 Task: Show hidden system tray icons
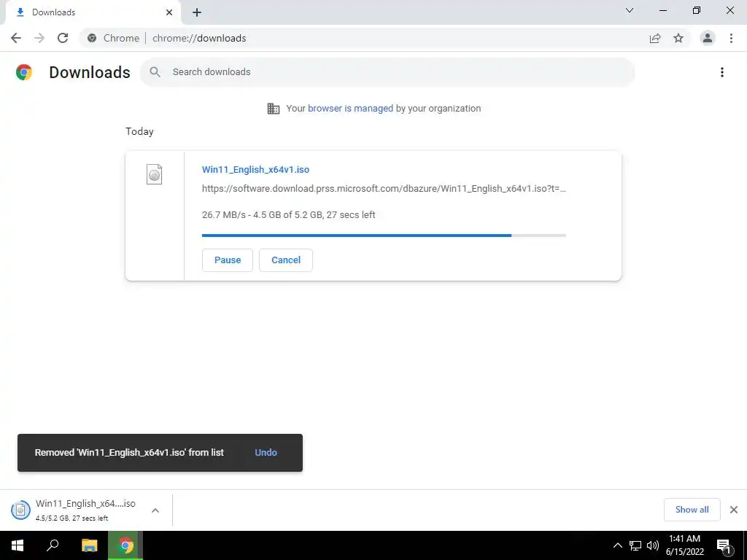coord(617,545)
